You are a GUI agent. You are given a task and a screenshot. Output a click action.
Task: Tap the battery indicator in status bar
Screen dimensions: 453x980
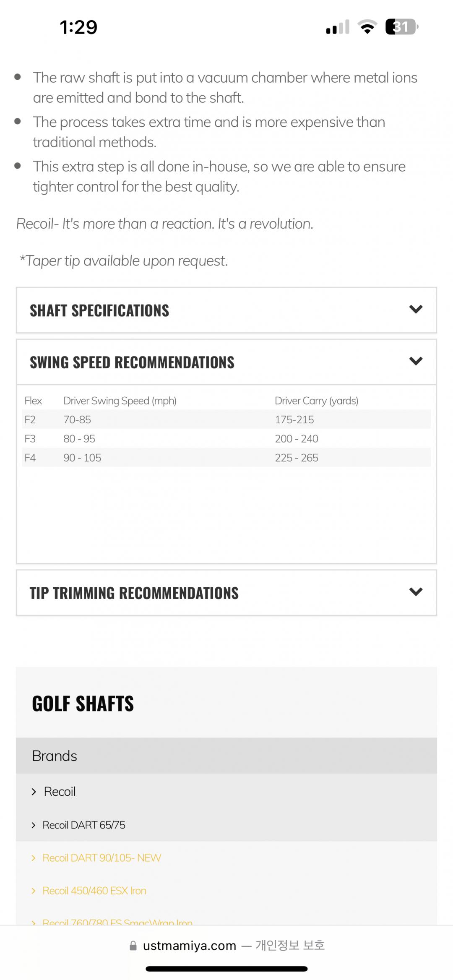[x=401, y=27]
